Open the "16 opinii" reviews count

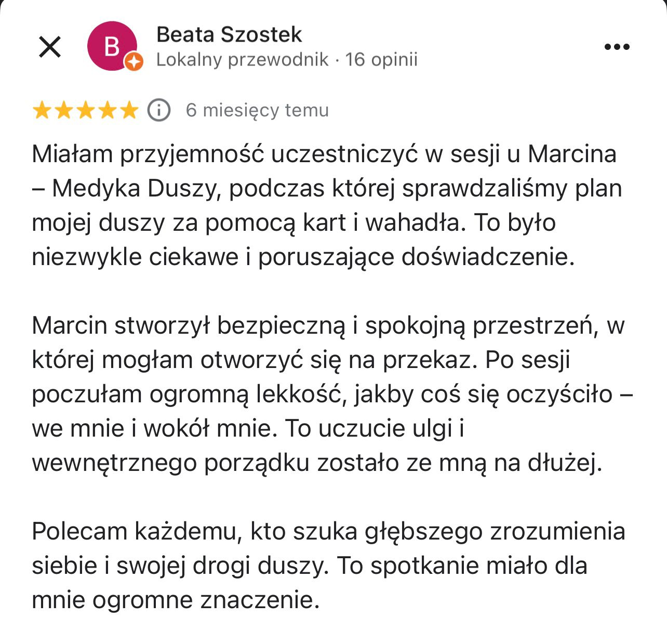(381, 60)
